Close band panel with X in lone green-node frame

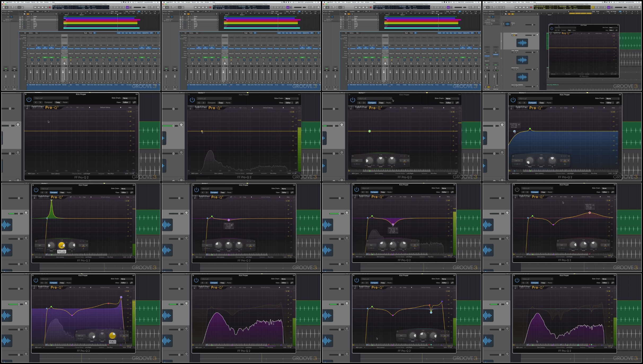[408, 156]
